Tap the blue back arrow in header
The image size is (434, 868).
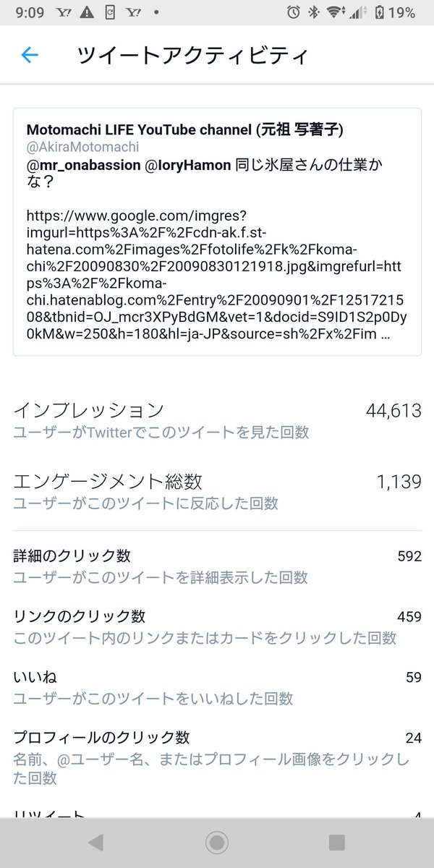[30, 55]
